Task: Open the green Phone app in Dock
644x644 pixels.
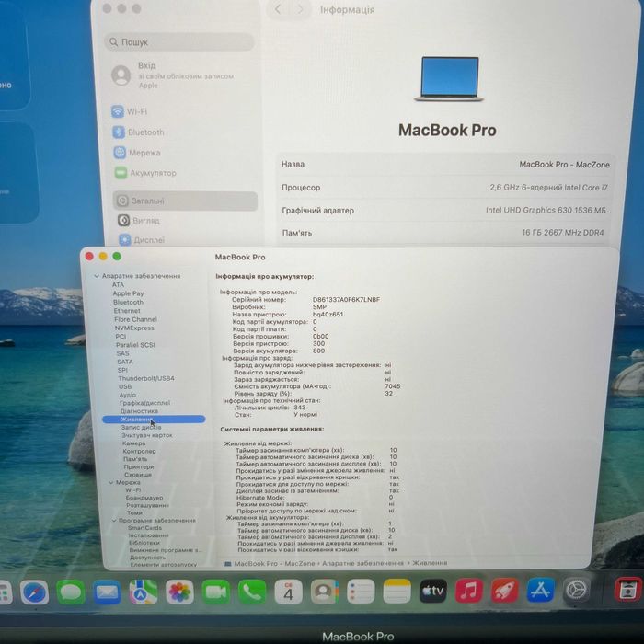Action: (252, 592)
